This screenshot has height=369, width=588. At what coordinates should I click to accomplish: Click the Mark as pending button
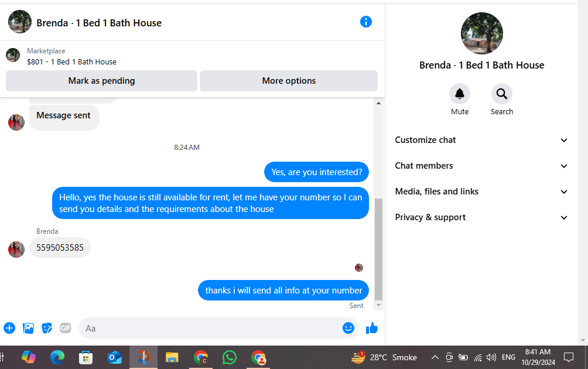coord(101,81)
